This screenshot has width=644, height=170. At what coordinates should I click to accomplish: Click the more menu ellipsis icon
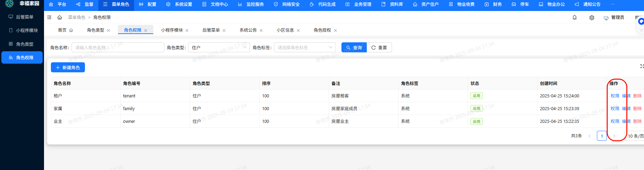(x=613, y=4)
